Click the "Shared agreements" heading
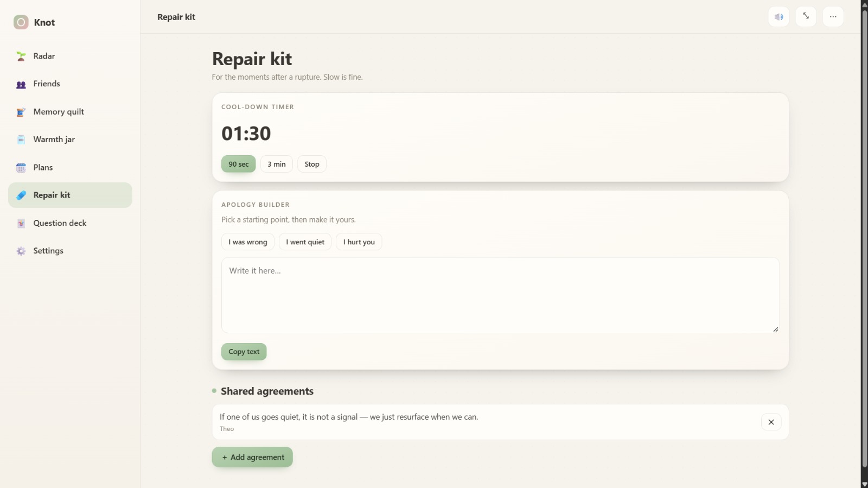Screen dimensions: 868x488 pyautogui.click(x=267, y=391)
